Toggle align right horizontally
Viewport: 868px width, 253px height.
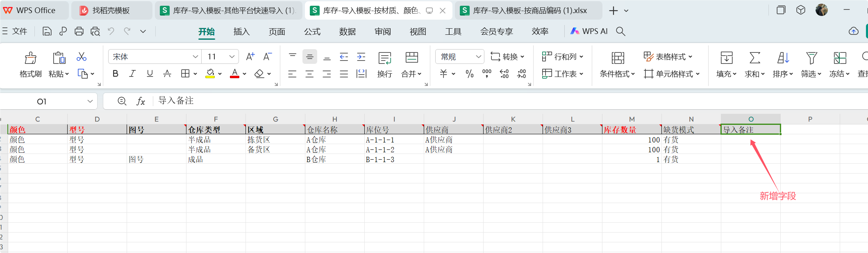pyautogui.click(x=327, y=74)
